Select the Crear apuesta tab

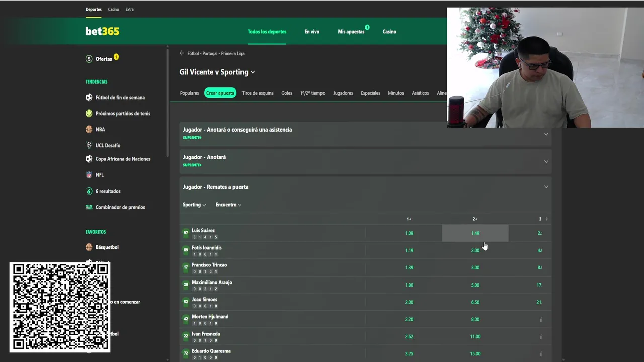coord(220,93)
